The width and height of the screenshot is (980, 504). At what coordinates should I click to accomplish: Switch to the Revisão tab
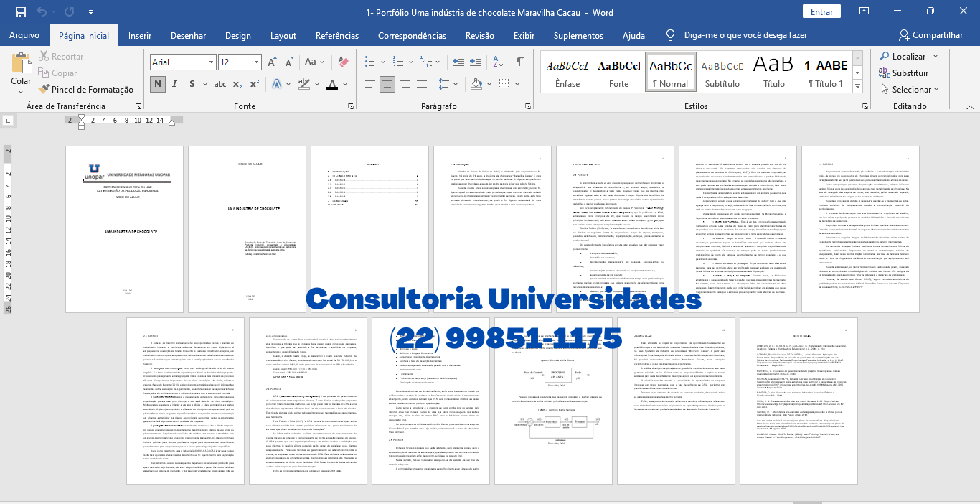[x=479, y=35]
